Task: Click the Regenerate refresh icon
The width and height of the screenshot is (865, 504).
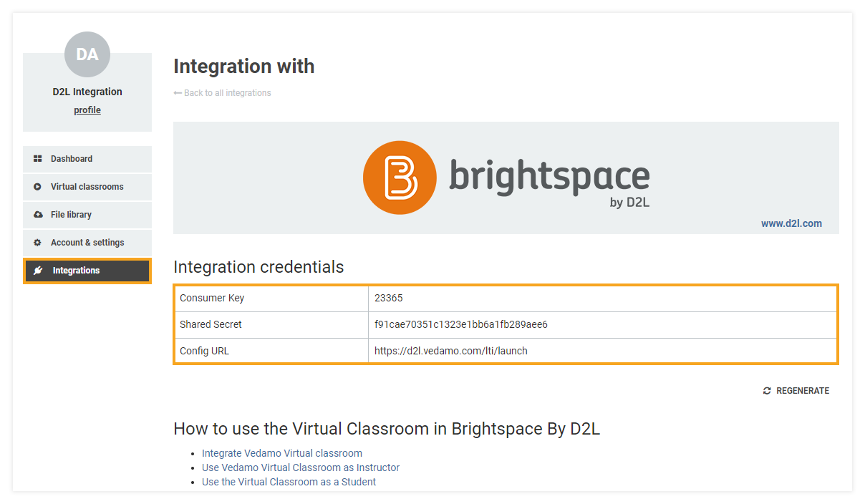Action: (767, 391)
